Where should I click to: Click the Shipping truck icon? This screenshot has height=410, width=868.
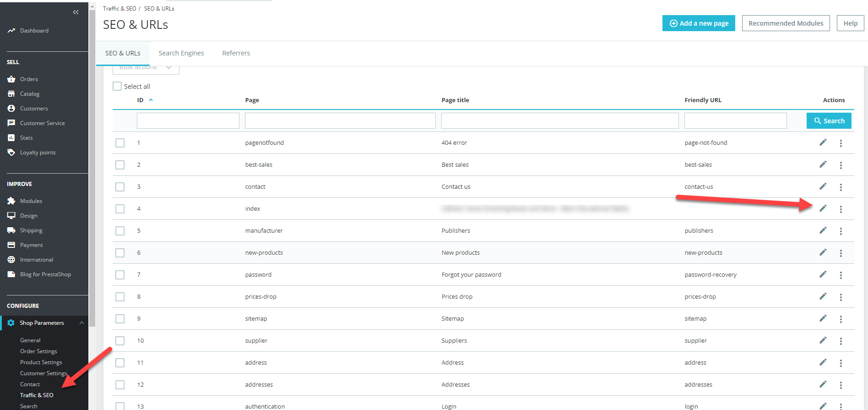(11, 230)
